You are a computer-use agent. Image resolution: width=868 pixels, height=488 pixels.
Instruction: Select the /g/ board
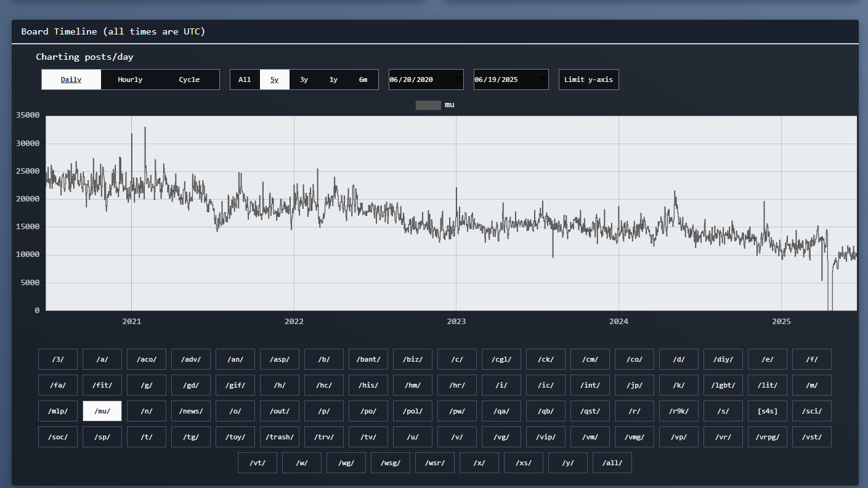pos(147,385)
